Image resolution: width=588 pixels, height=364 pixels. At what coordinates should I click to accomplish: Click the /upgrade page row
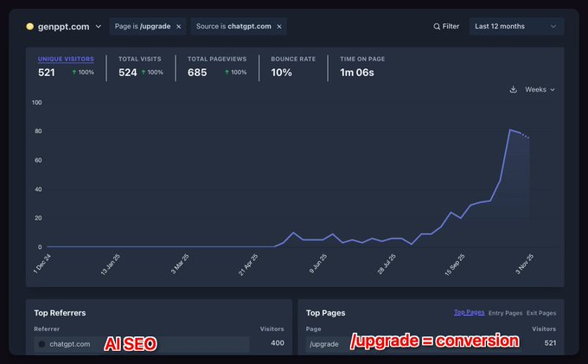(431, 344)
